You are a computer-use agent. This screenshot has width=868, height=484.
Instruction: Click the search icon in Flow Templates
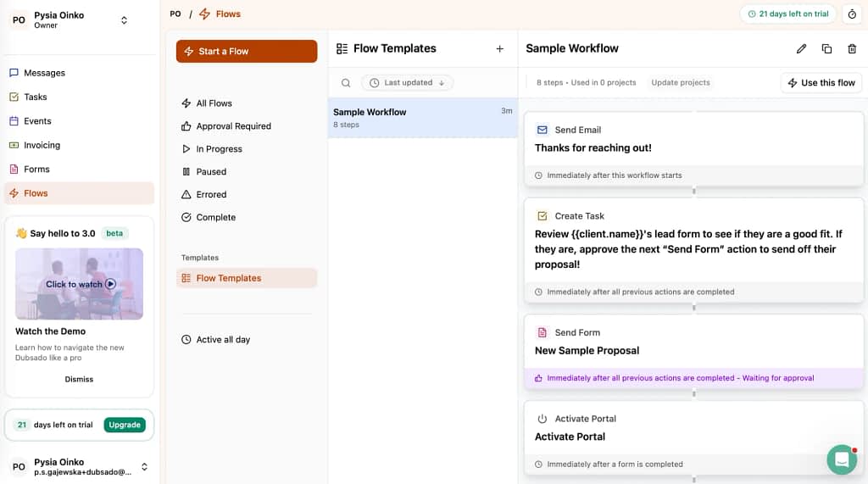tap(346, 82)
